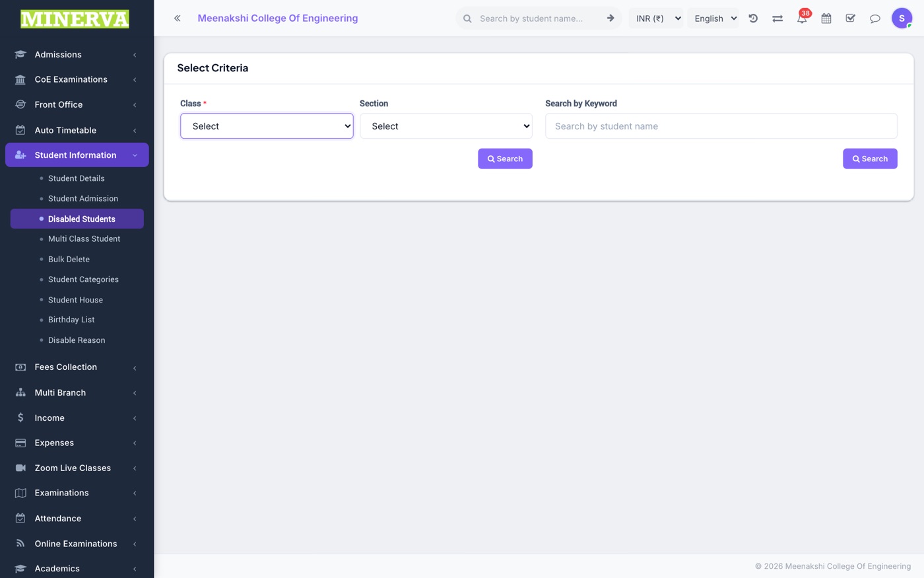Select Disabled Students submenu item

(77, 219)
